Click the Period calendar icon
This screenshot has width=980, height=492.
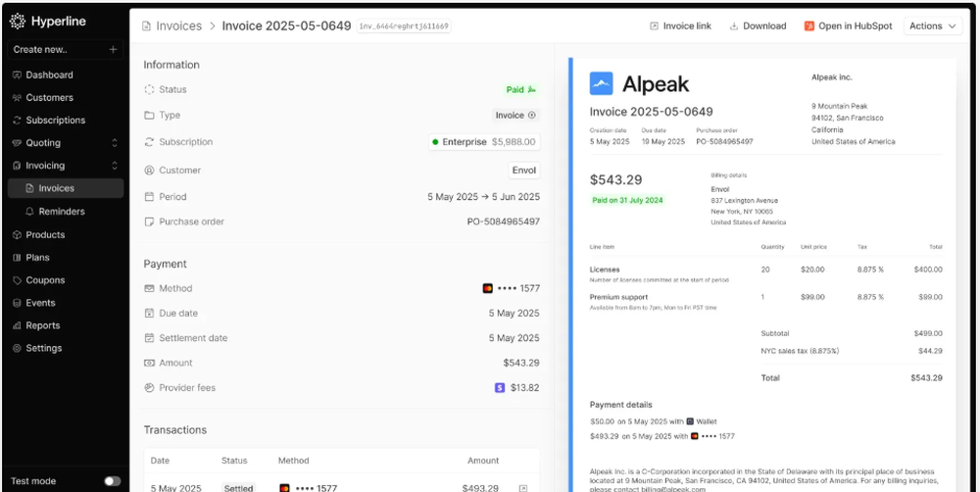[x=149, y=196]
